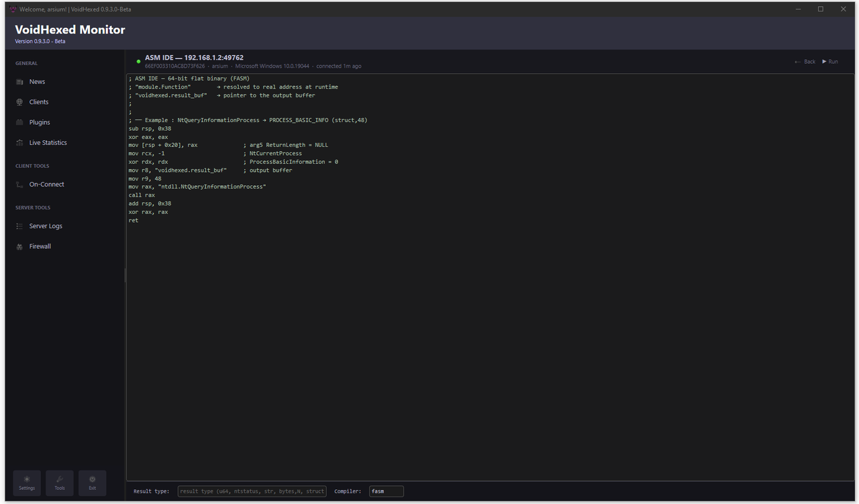859x504 pixels.
Task: Run the assembly code
Action: coord(830,62)
